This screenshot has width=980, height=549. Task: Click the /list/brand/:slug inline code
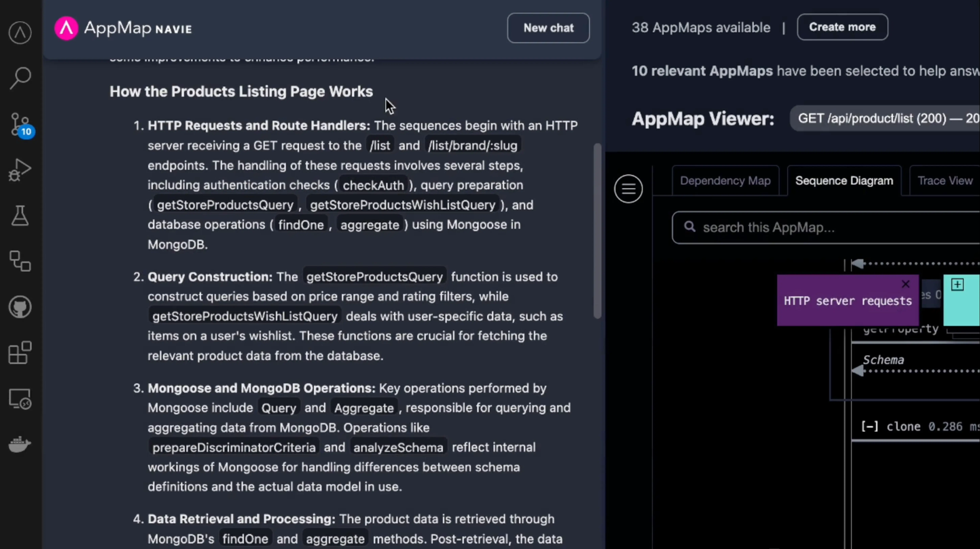(472, 146)
